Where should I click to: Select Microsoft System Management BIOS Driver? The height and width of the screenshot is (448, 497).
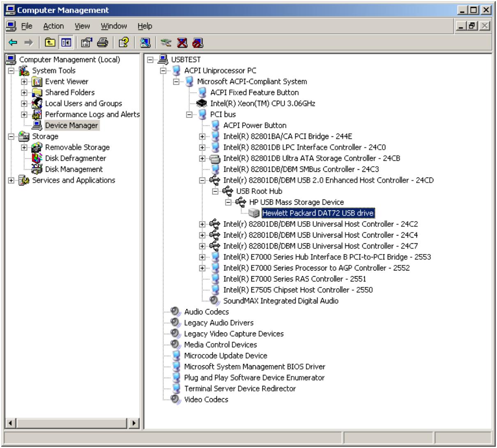(255, 367)
